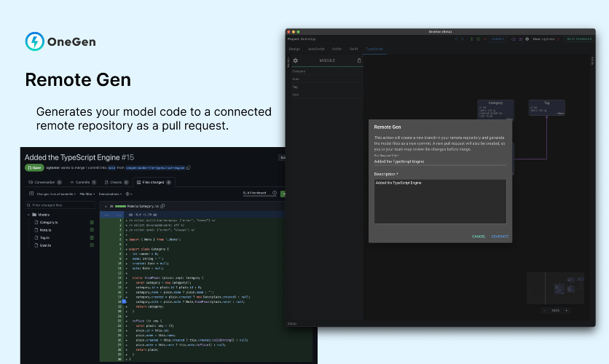The image size is (609, 364).
Task: Copy the Category.ts file path icon
Action: click(x=162, y=206)
